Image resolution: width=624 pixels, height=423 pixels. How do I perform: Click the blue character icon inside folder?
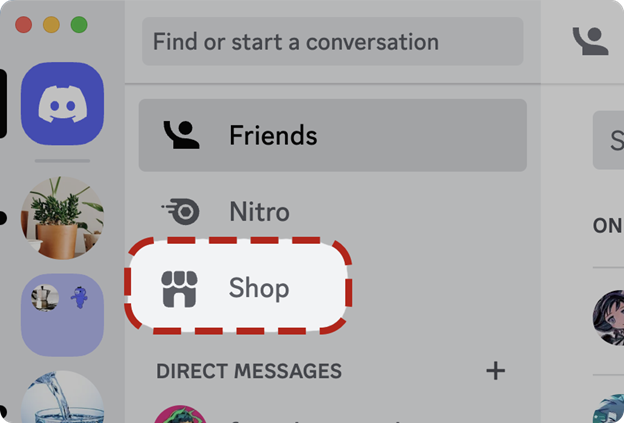click(x=80, y=297)
